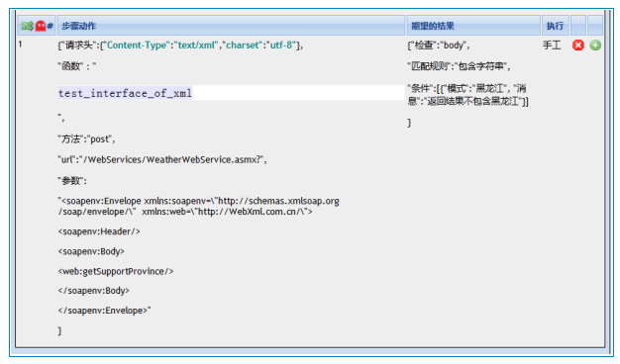Image resolution: width=620 pixels, height=364 pixels.
Task: Select the 期望的结果 column header
Action: coord(433,26)
